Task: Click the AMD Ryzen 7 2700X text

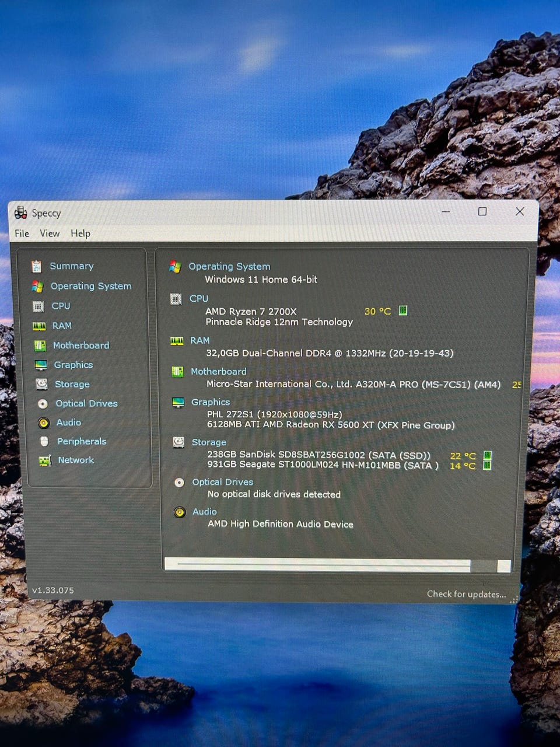Action: coord(251,312)
